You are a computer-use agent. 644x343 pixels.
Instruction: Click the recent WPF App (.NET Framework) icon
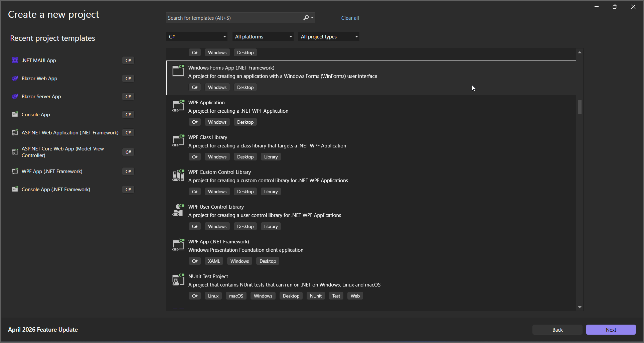tap(15, 171)
